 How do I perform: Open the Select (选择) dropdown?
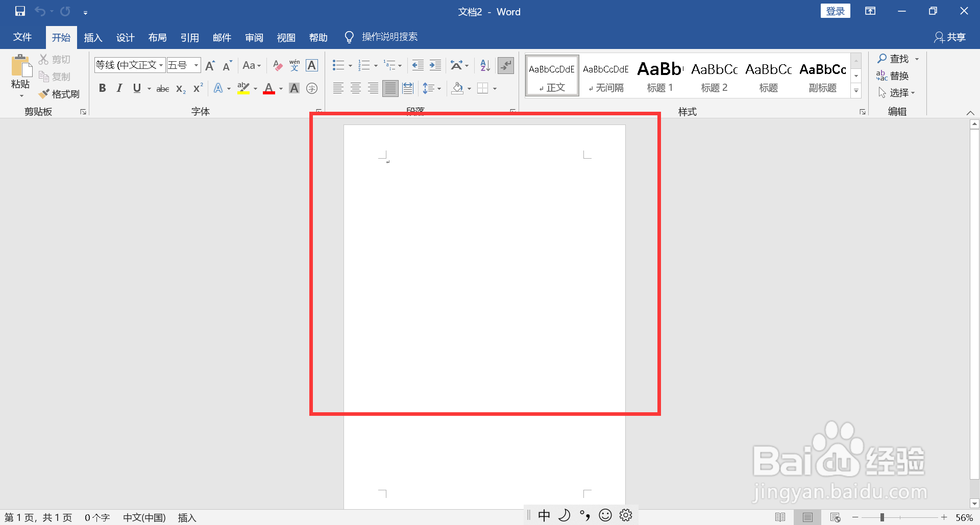pyautogui.click(x=897, y=93)
